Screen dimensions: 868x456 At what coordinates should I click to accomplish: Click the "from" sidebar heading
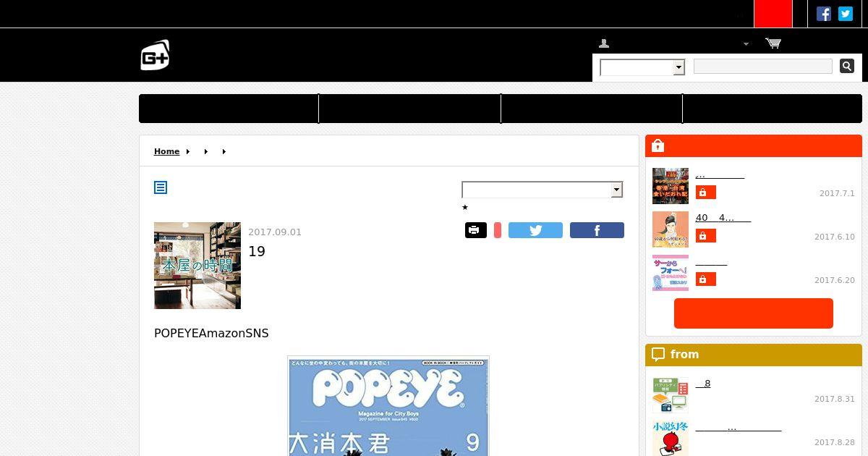(x=684, y=354)
